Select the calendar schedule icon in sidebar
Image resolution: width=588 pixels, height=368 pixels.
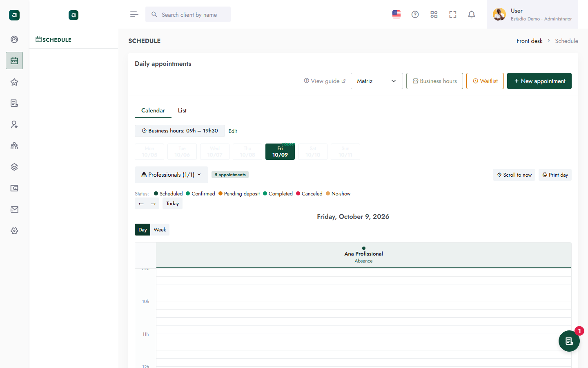[x=14, y=61]
